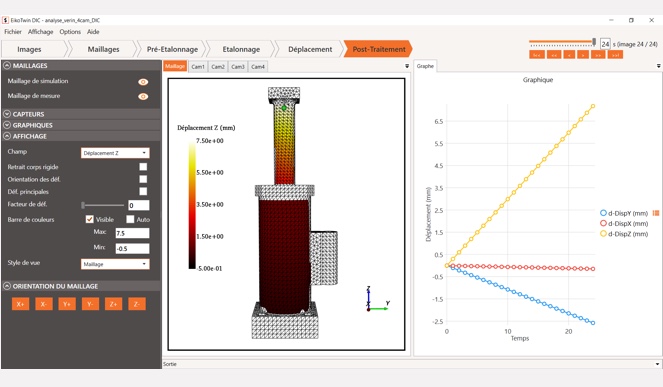Switch to the Maillage view tab

pyautogui.click(x=175, y=66)
